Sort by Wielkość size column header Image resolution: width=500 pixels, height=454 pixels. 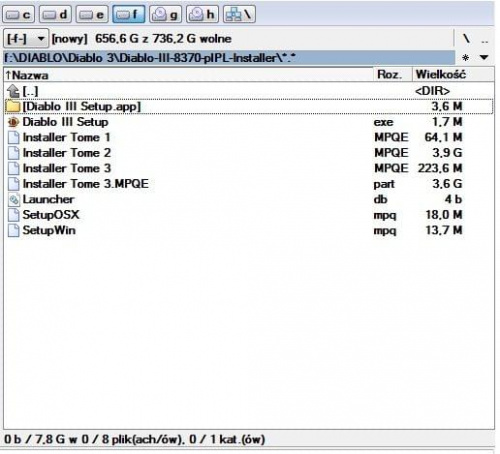[x=453, y=75]
